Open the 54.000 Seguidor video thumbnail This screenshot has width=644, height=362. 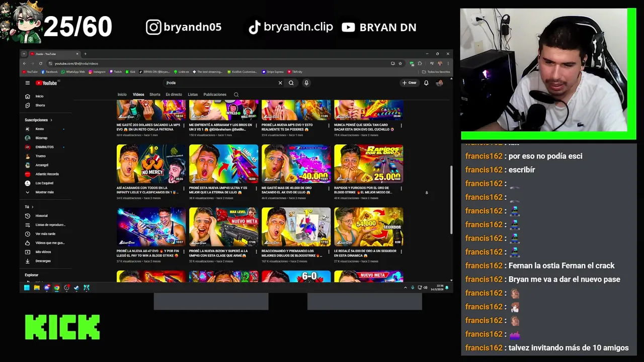click(x=368, y=227)
